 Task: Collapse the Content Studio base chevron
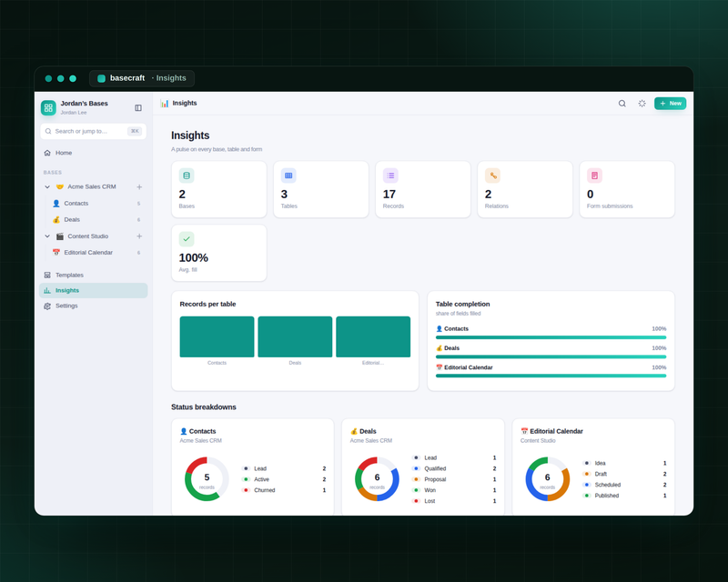(x=47, y=236)
